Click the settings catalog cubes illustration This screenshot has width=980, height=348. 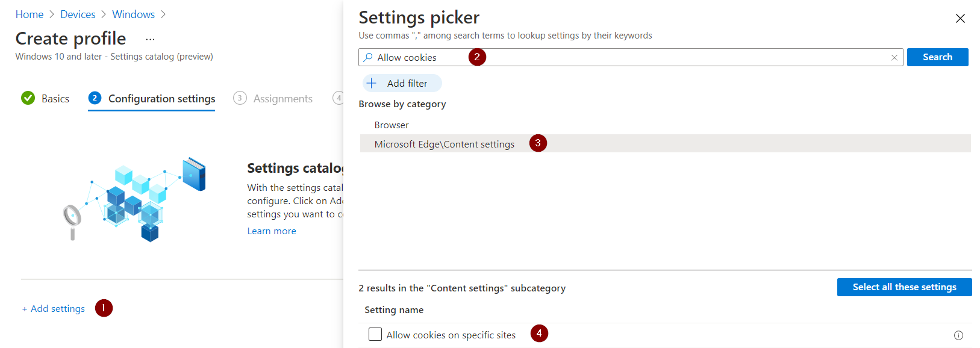click(x=135, y=200)
